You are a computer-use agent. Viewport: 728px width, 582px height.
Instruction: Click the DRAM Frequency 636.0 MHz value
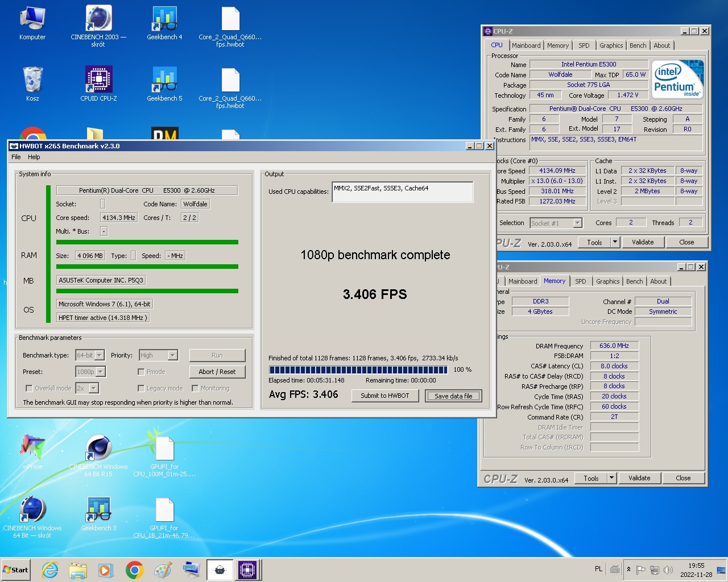tap(614, 346)
